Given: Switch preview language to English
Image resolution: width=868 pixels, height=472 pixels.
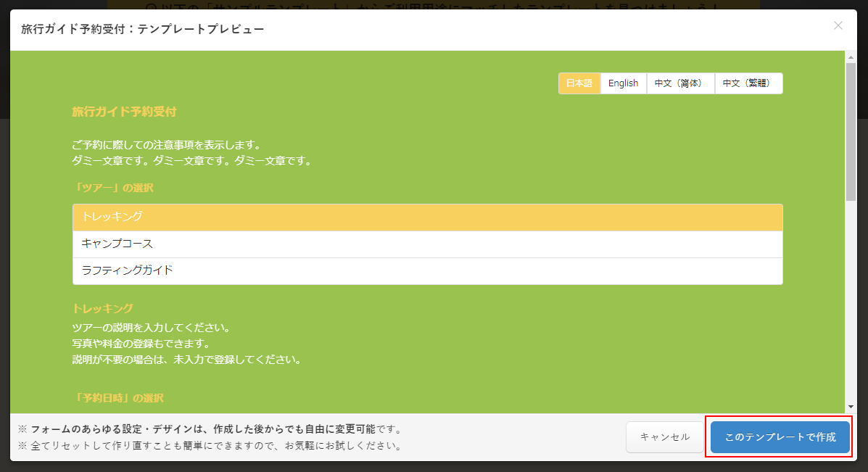Looking at the screenshot, I should pos(623,83).
